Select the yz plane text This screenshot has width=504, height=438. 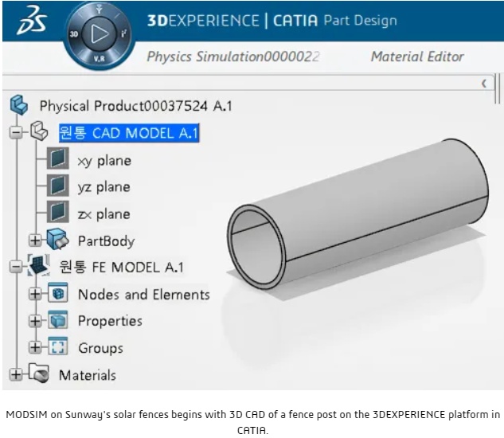[104, 187]
